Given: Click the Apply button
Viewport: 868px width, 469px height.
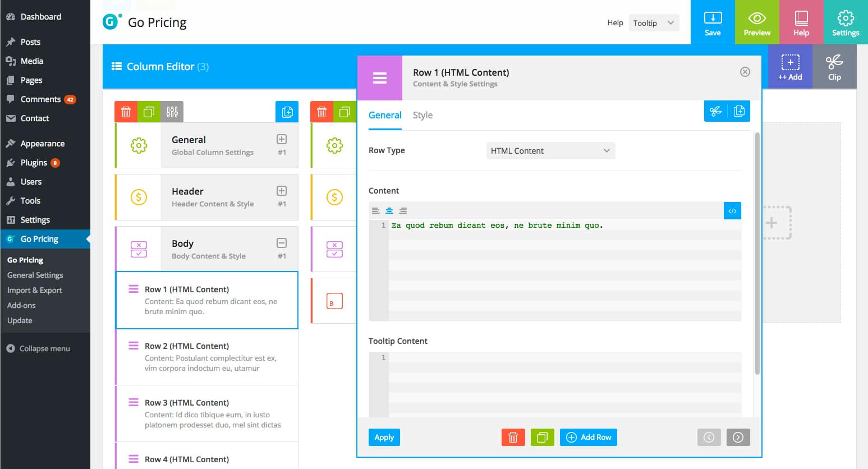Looking at the screenshot, I should [384, 438].
